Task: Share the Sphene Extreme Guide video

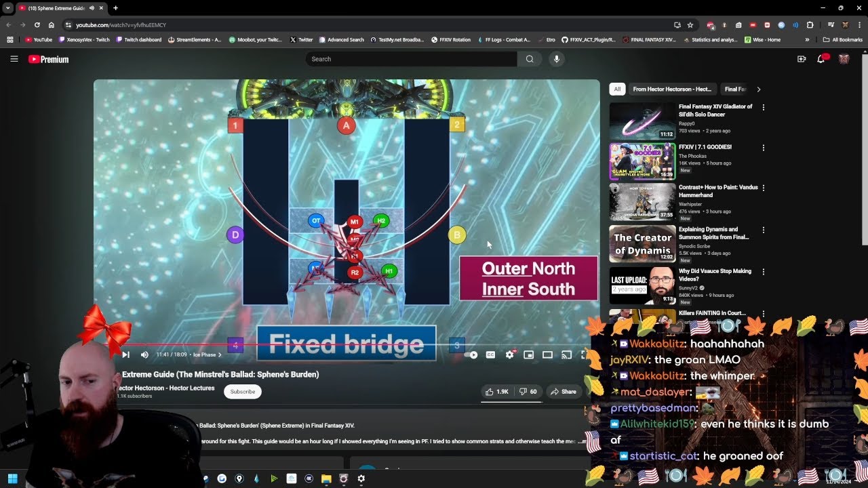Action: tap(564, 391)
